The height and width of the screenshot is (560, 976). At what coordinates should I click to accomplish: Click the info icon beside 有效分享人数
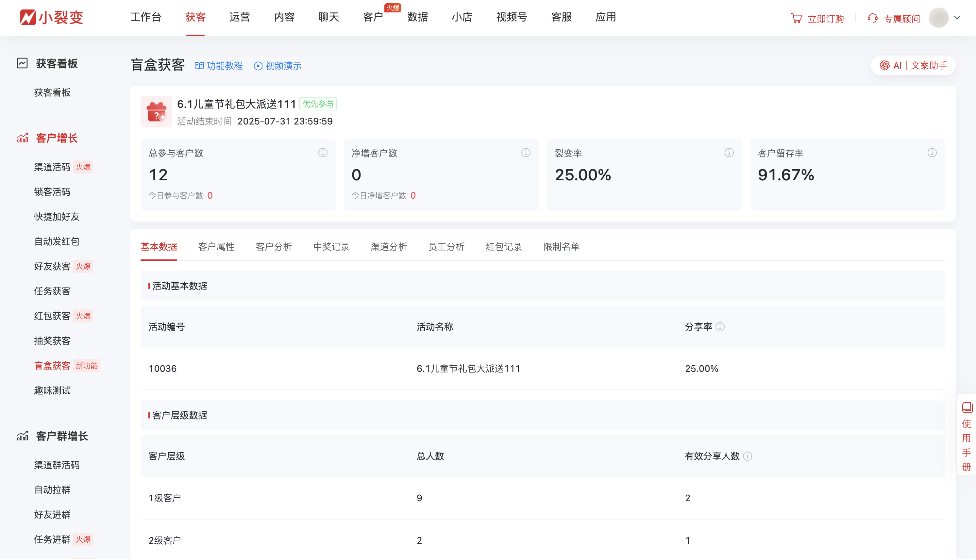click(748, 456)
